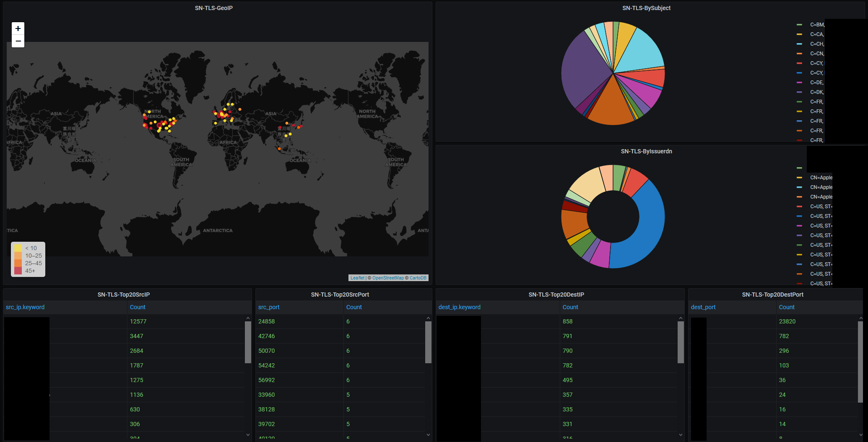The width and height of the screenshot is (868, 442).
Task: Toggle the C=CN series in BySubject legend
Action: (x=817, y=54)
